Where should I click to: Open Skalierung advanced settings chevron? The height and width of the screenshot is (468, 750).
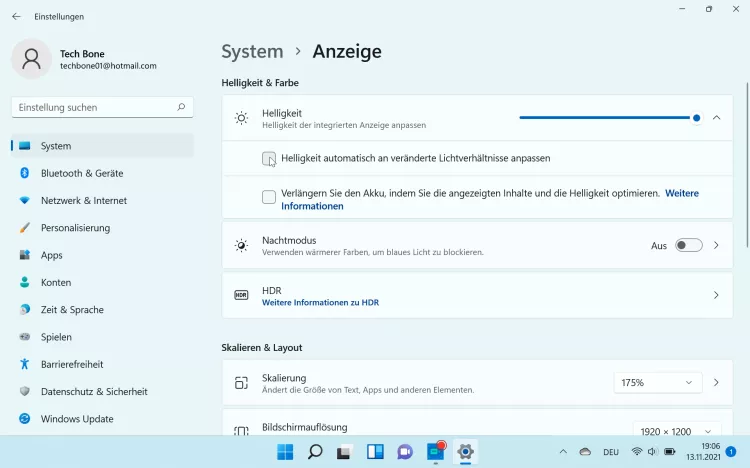tap(716, 383)
